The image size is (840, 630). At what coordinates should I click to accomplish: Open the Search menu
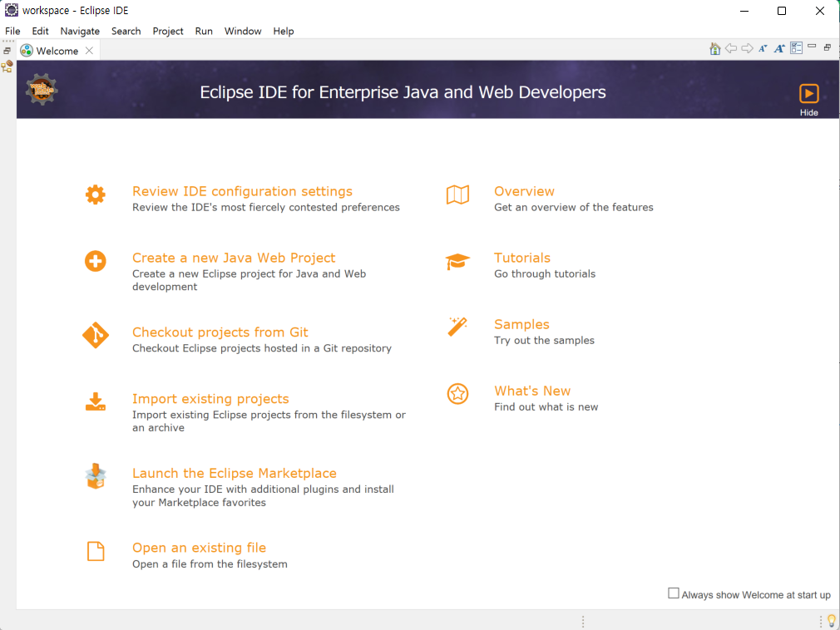126,31
